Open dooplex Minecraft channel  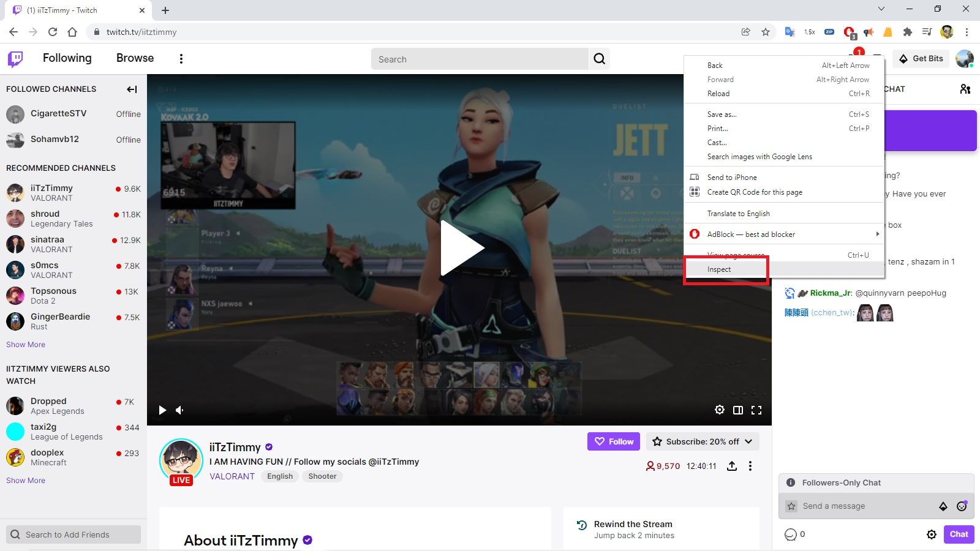(73, 457)
